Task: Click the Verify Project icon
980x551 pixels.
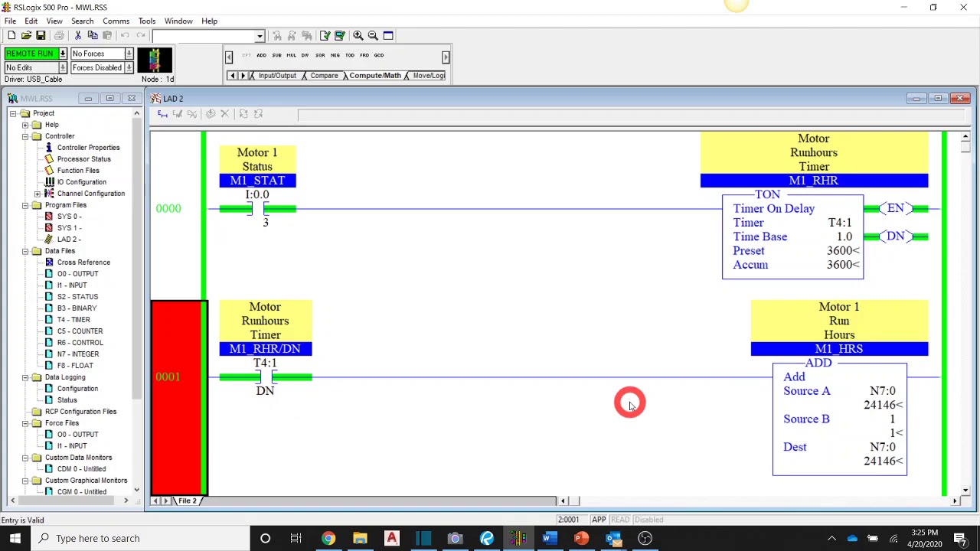Action: click(339, 35)
